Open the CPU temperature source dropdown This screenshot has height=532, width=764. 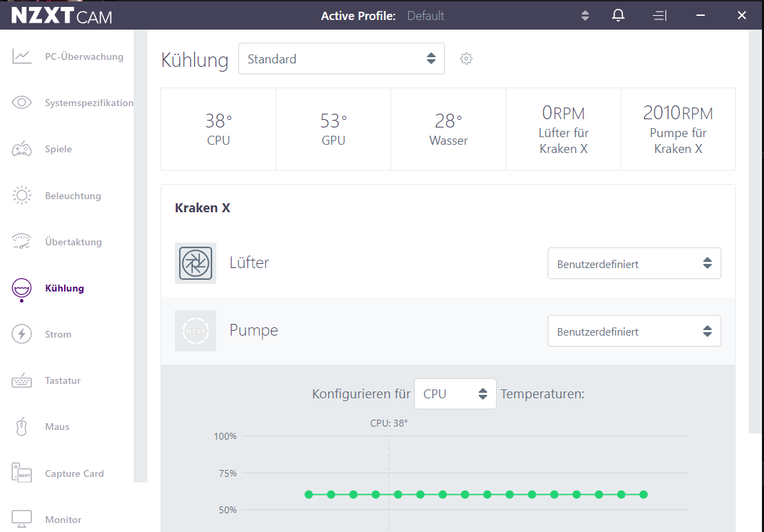tap(455, 393)
